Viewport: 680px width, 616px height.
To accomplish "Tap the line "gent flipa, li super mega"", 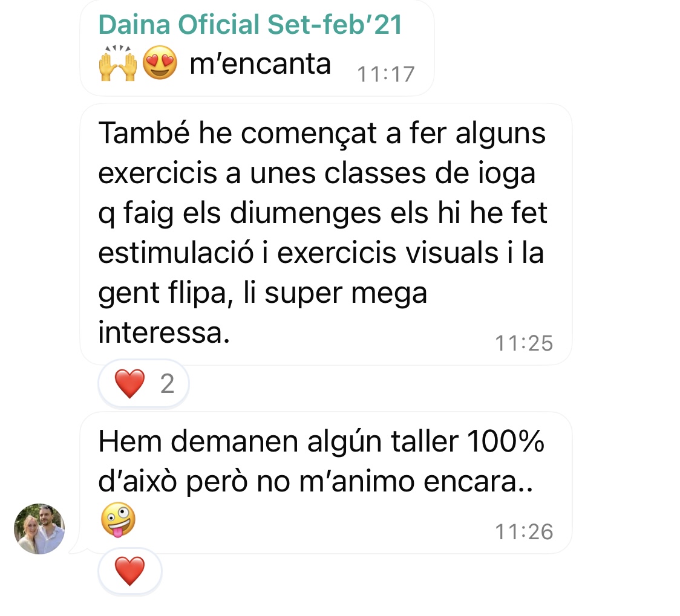I will 263,294.
